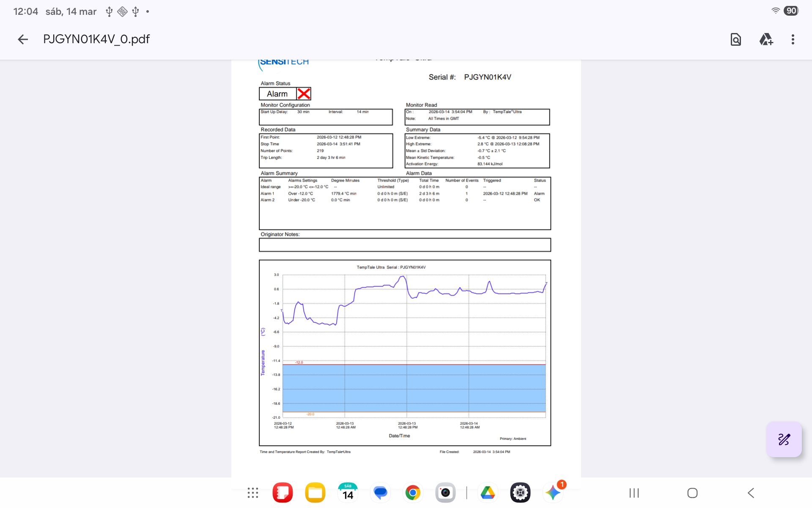Tap the pencil annotate floating button

pyautogui.click(x=784, y=439)
